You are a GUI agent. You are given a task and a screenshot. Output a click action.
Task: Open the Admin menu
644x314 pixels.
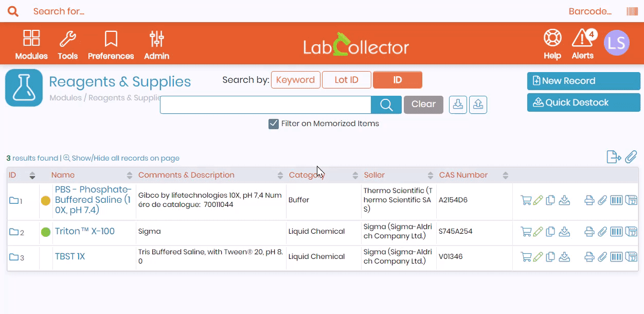click(156, 44)
